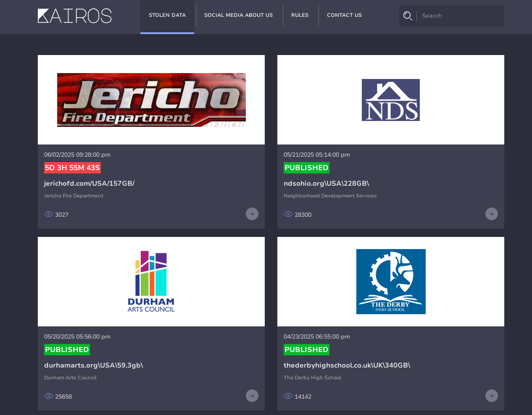
Task: Click the subtitle 'Neighborhood Development Services'
Action: [x=330, y=196]
